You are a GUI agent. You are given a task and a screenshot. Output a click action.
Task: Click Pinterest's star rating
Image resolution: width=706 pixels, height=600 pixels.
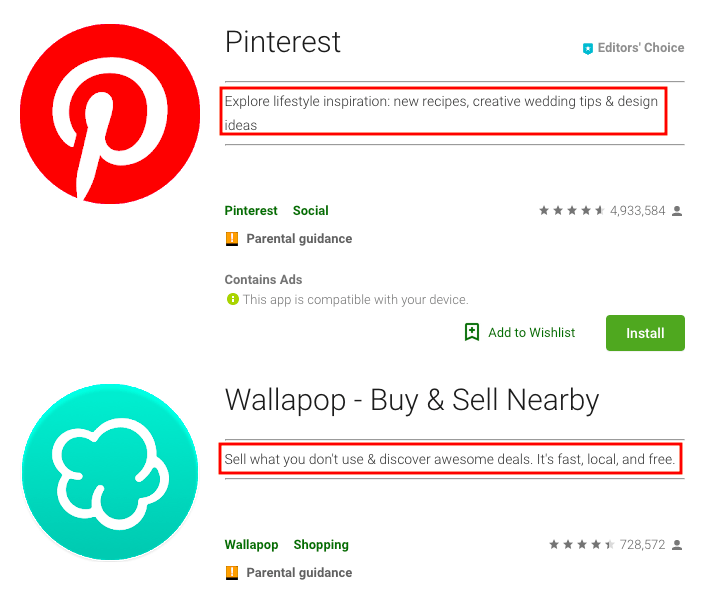pyautogui.click(x=571, y=210)
